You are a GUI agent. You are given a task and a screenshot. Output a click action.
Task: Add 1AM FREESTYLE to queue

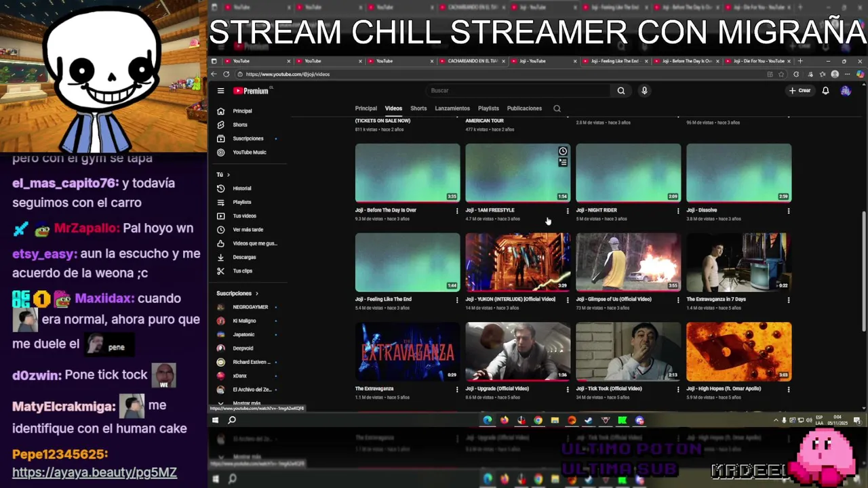[x=563, y=162]
